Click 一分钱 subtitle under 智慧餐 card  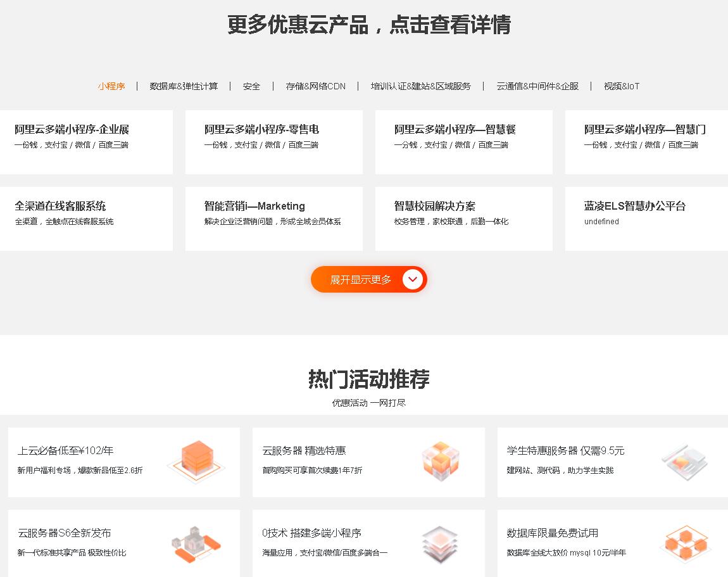[451, 144]
